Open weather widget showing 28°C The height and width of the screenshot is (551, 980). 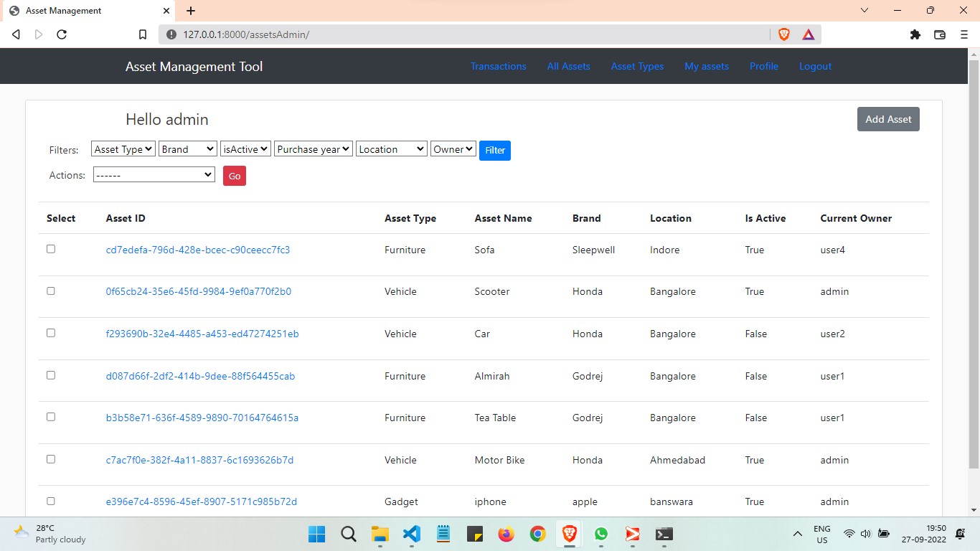pos(50,534)
